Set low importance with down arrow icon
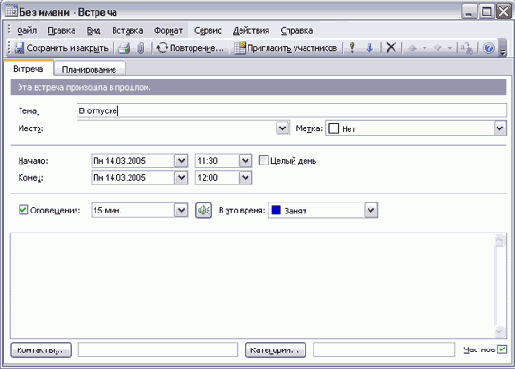 click(369, 48)
